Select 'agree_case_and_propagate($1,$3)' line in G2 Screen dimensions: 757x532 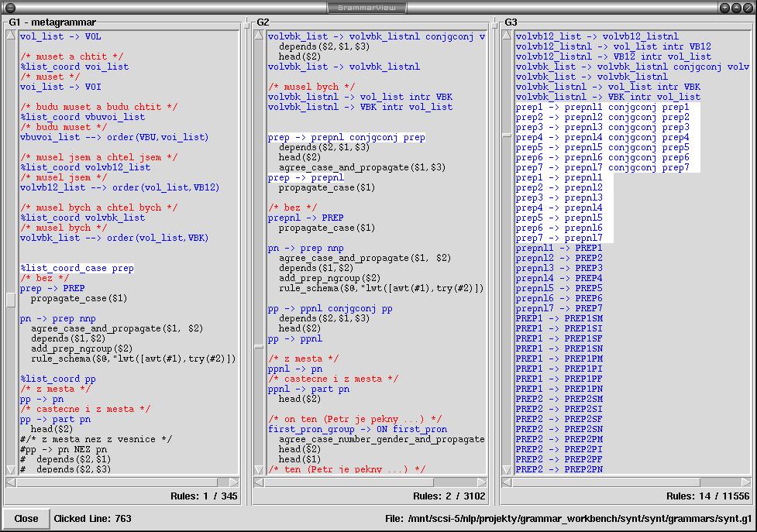click(x=362, y=167)
